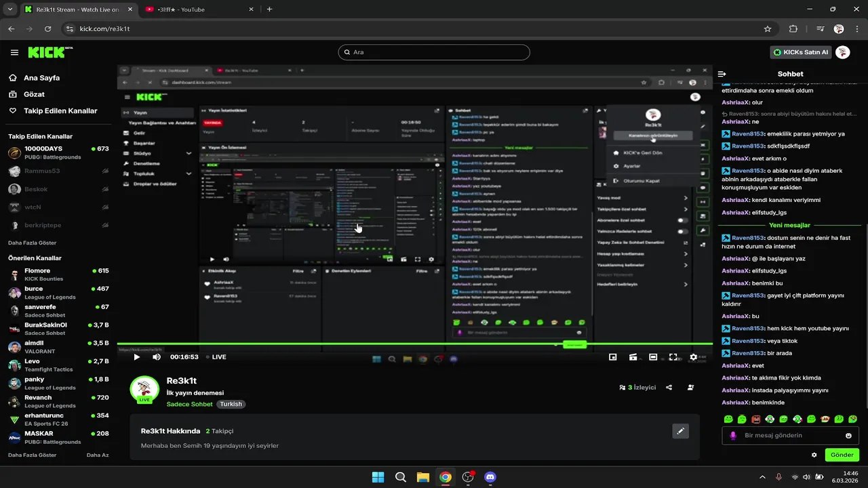Collapse recommended list with Daha Az
This screenshot has width=868, height=488.
pyautogui.click(x=98, y=455)
